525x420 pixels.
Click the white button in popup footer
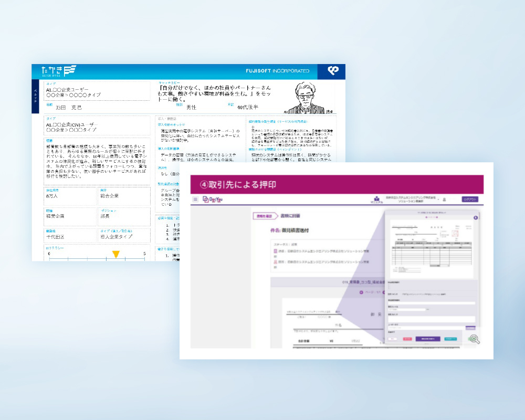[392, 339]
